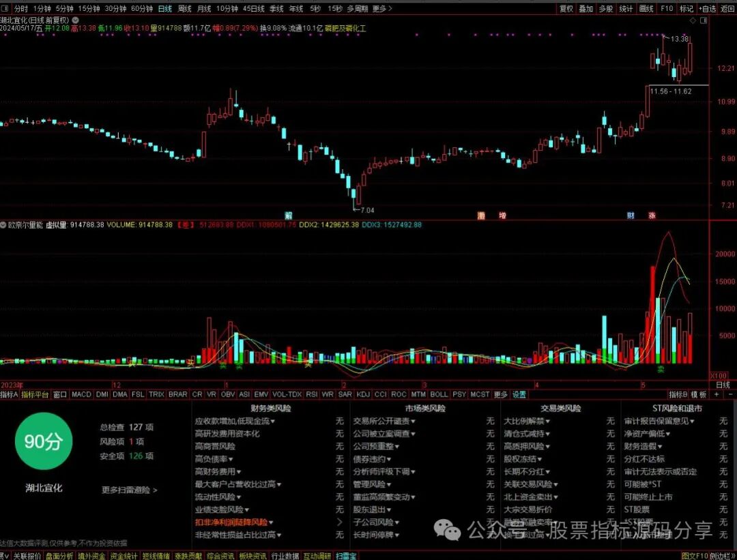Click the X100 scale label
Viewport: 737px width, 560px height.
[718, 376]
